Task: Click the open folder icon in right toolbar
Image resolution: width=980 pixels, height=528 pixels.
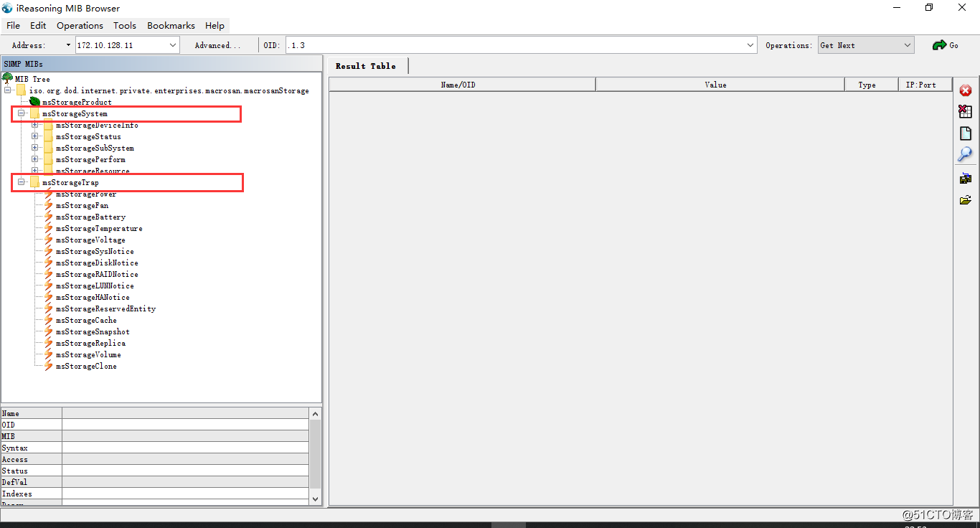Action: (965, 200)
